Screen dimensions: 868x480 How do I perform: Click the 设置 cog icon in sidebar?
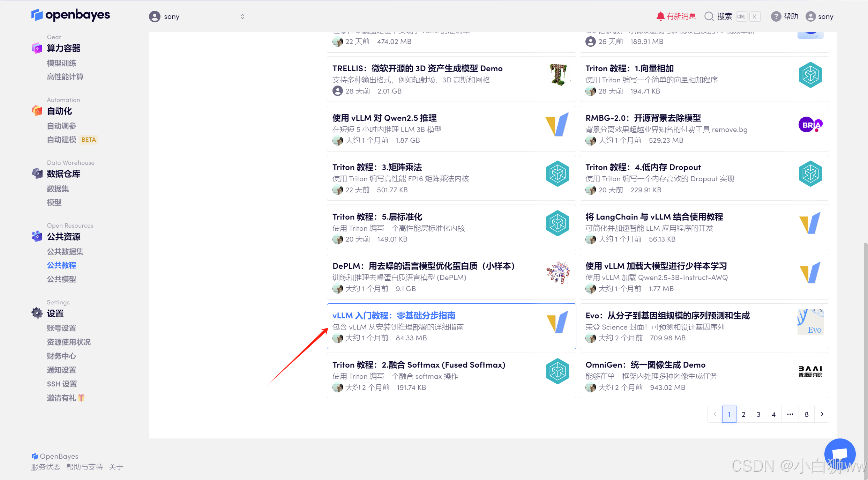[37, 313]
